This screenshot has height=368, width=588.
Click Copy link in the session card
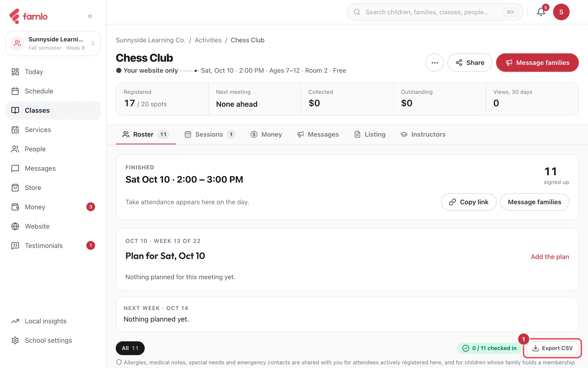tap(469, 202)
